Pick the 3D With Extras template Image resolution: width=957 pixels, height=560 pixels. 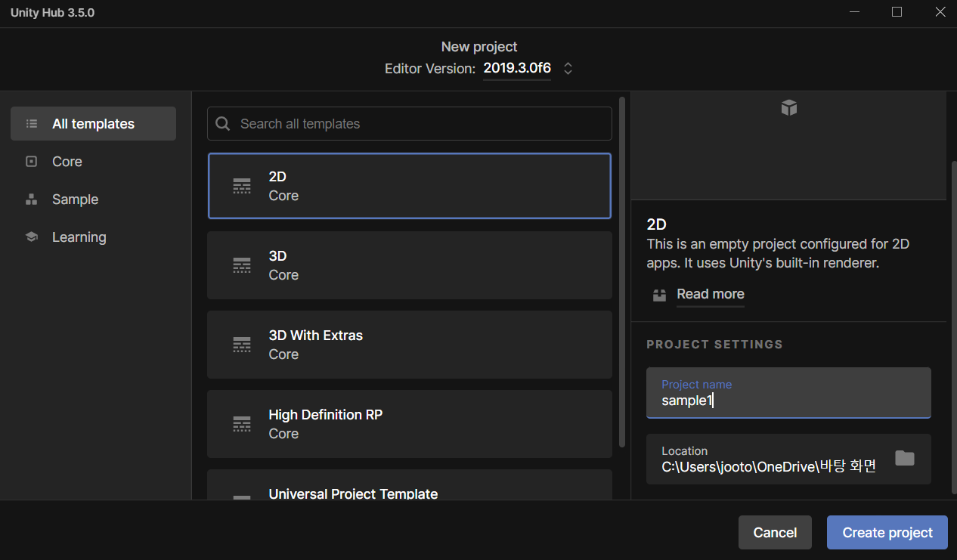[x=410, y=345]
